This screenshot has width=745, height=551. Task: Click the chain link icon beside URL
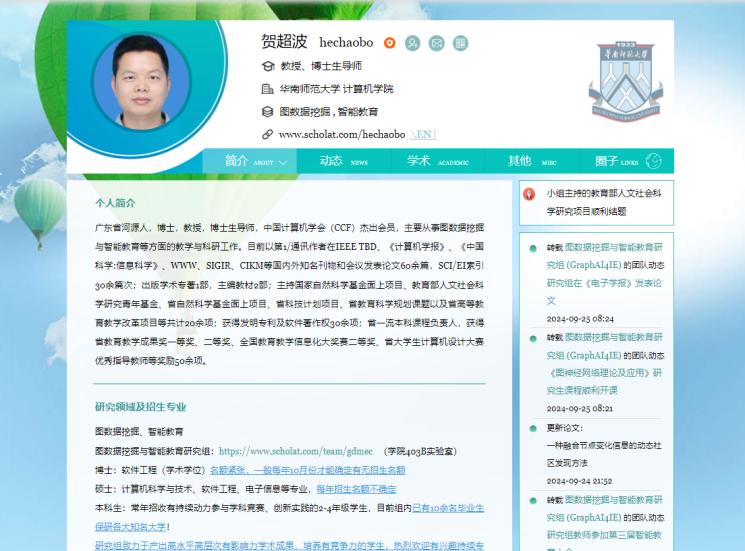267,134
